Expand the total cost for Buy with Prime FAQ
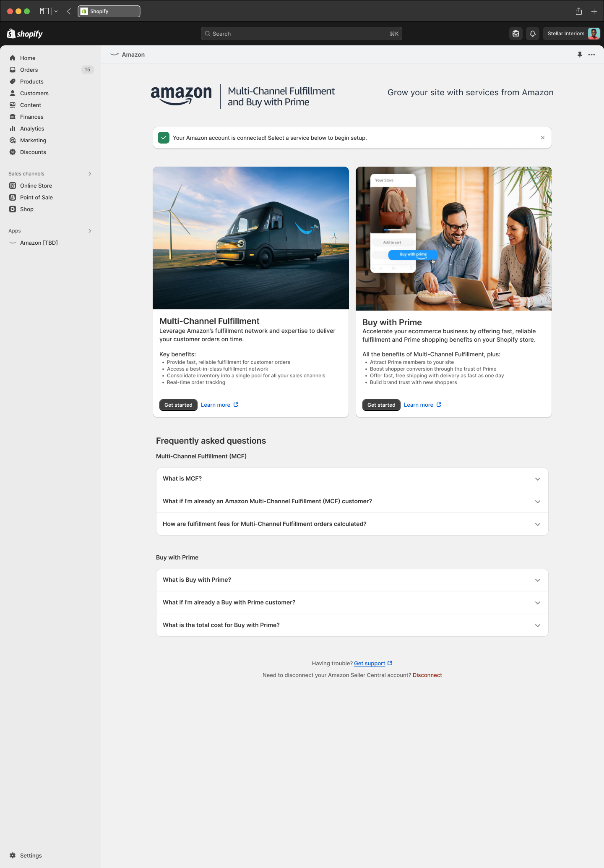 tap(352, 625)
